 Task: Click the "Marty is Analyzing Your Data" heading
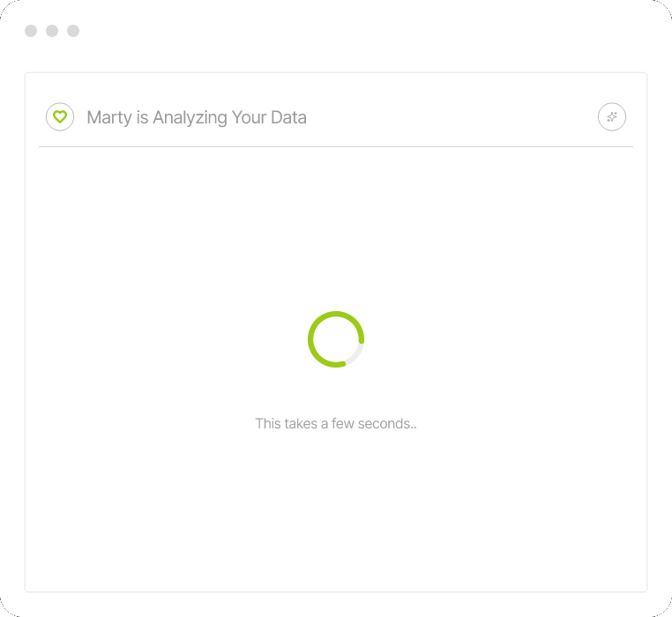[x=197, y=117]
